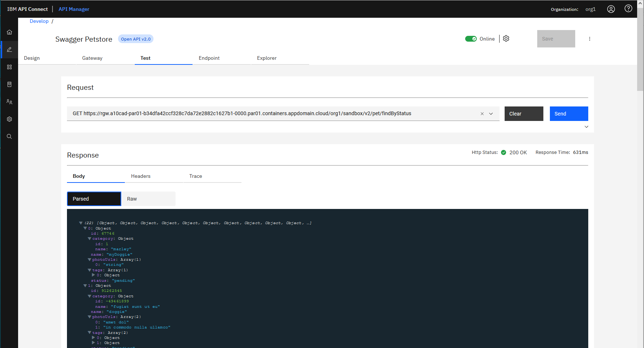
Task: Collapse the photoUrls: Array(1) node
Action: point(89,260)
